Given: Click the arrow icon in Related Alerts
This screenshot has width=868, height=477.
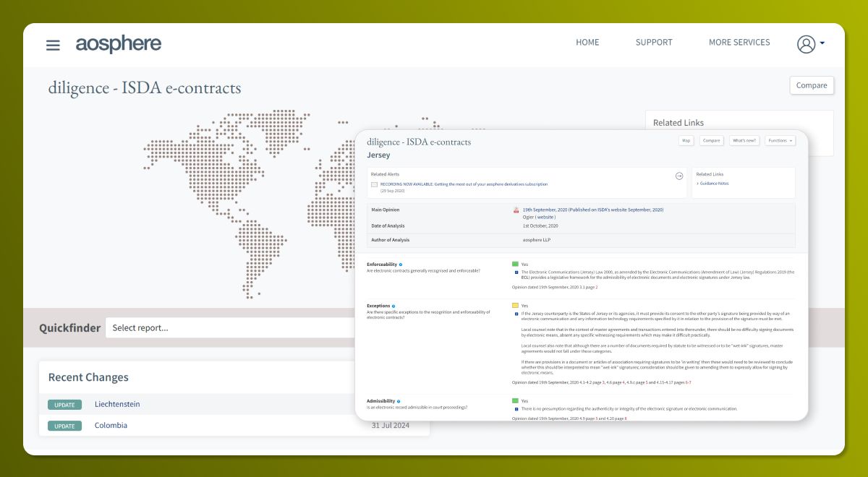Looking at the screenshot, I should coord(678,176).
